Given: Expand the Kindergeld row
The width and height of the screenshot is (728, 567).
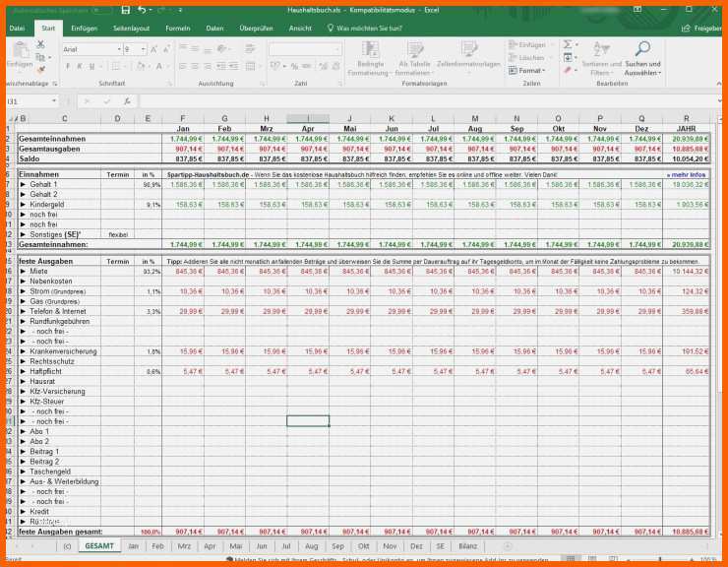Looking at the screenshot, I should coord(23,205).
